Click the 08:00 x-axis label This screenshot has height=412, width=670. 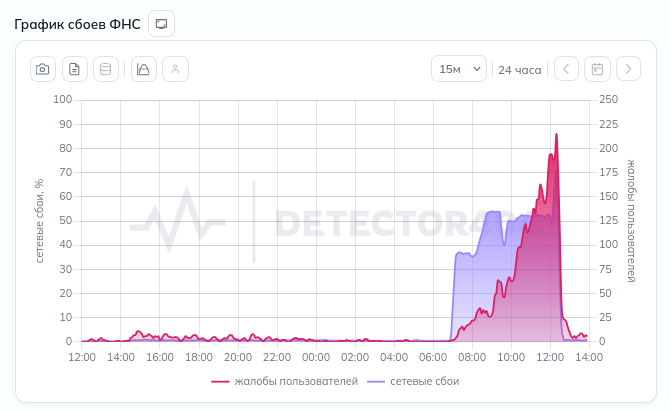(472, 357)
